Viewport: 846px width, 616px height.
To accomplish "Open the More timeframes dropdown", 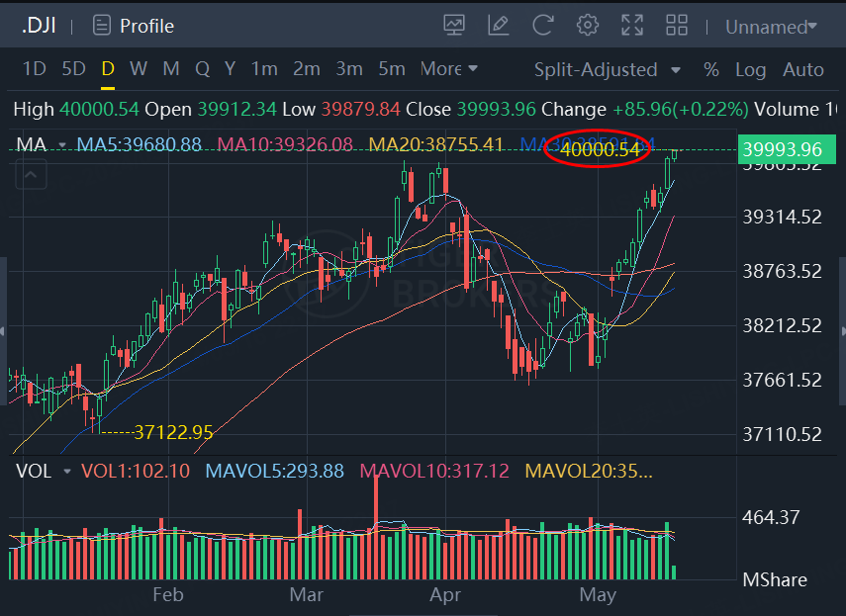I will click(449, 69).
